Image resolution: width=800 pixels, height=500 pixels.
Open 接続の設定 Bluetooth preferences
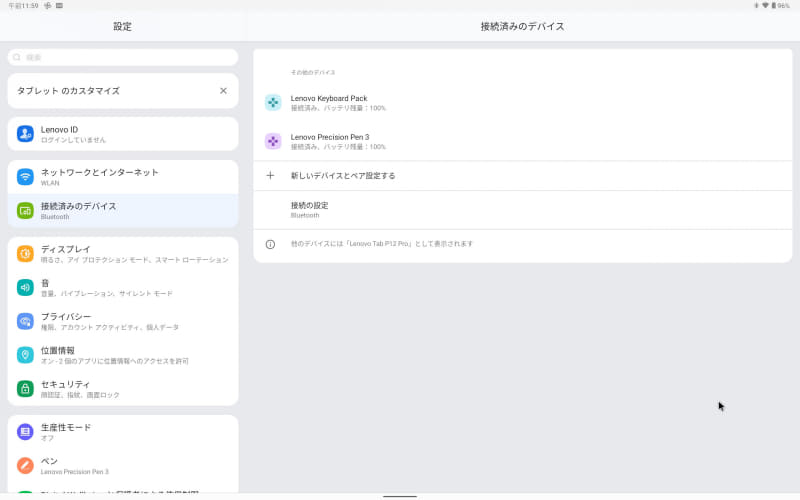point(522,210)
